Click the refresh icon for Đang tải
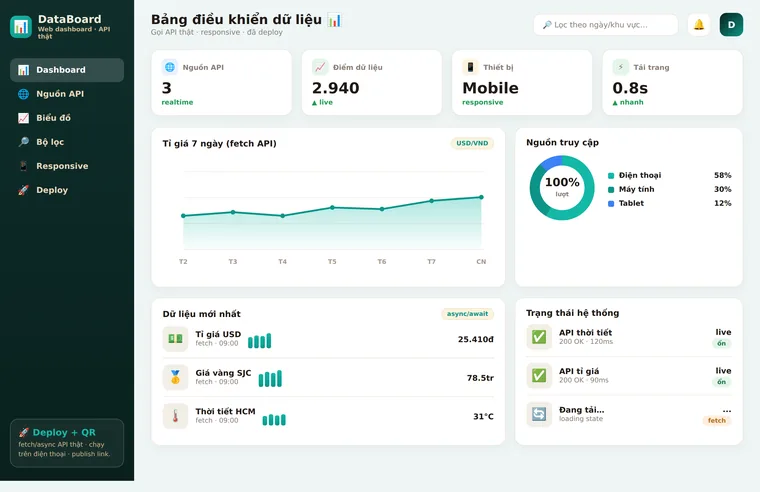The height and width of the screenshot is (492, 760). tap(539, 414)
